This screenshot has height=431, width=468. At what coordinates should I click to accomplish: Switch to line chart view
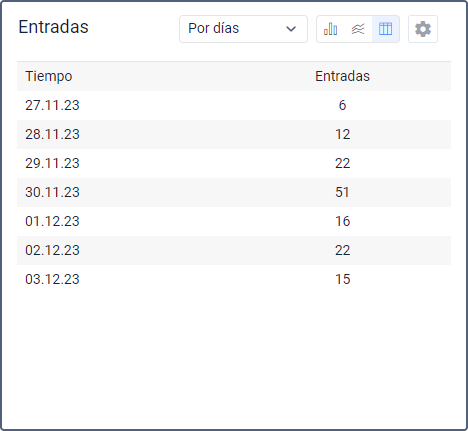pos(358,29)
